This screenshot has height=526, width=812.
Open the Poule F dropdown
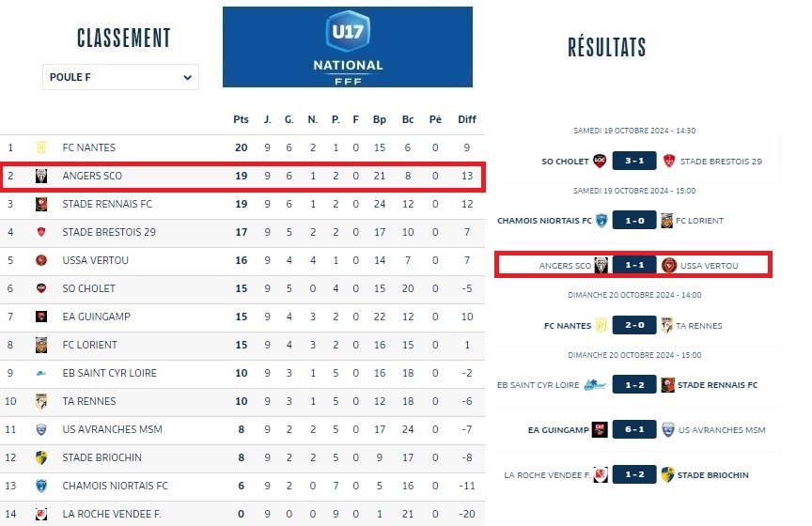click(x=120, y=77)
